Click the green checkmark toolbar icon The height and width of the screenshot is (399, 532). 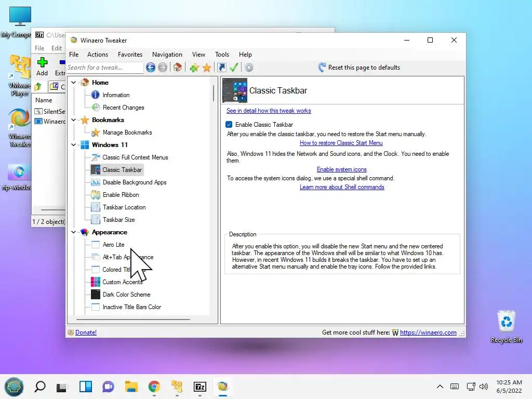coord(234,67)
